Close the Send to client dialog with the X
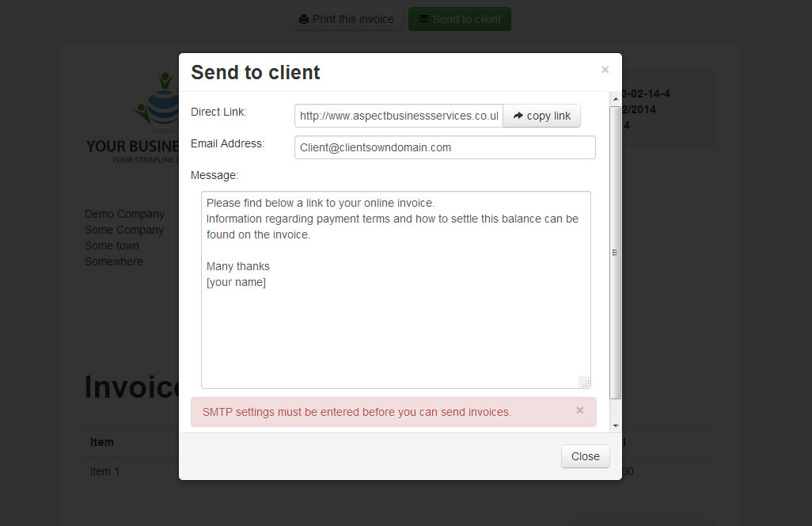The height and width of the screenshot is (526, 812). coord(605,70)
